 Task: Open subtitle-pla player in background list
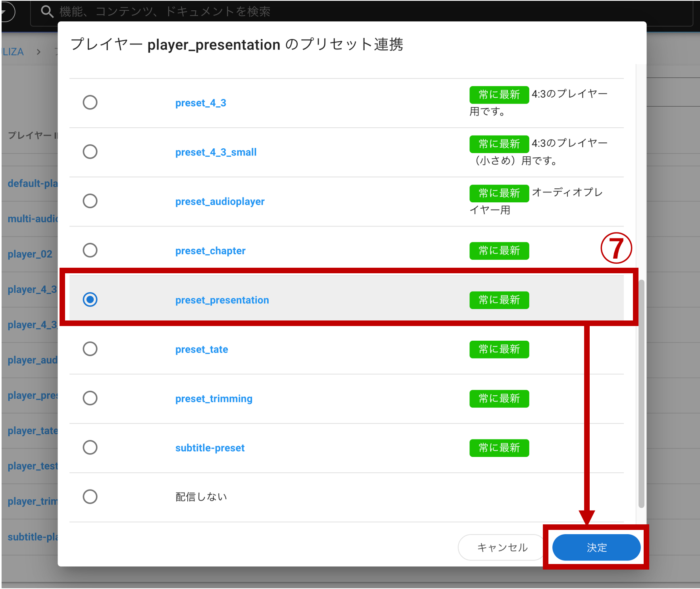coord(33,537)
